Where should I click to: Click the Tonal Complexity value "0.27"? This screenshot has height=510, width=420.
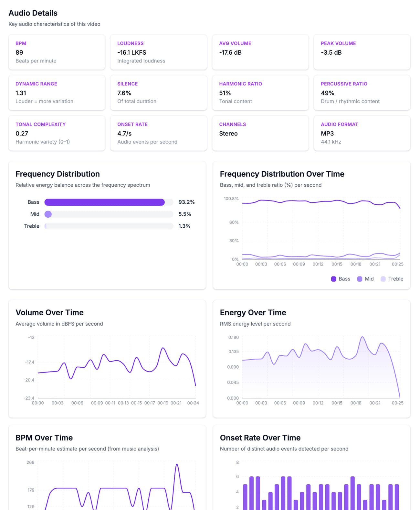(22, 133)
